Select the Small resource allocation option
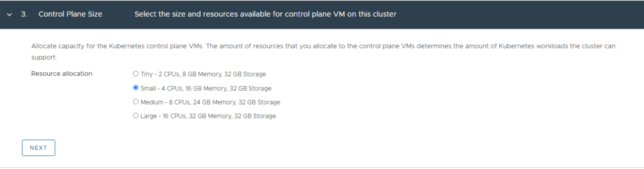This screenshot has height=169, width=644. (x=136, y=88)
